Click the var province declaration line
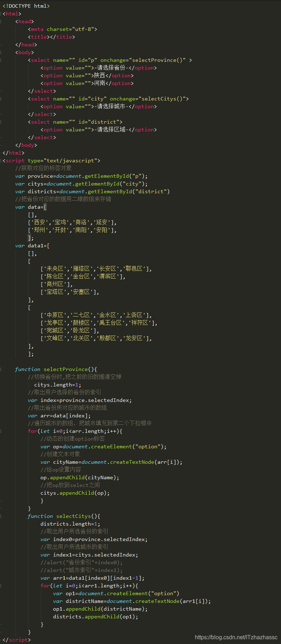The width and height of the screenshot is (281, 644). coord(81,176)
